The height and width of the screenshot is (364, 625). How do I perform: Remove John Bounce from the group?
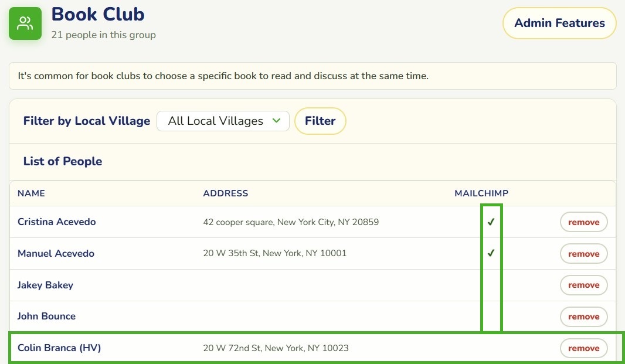583,317
